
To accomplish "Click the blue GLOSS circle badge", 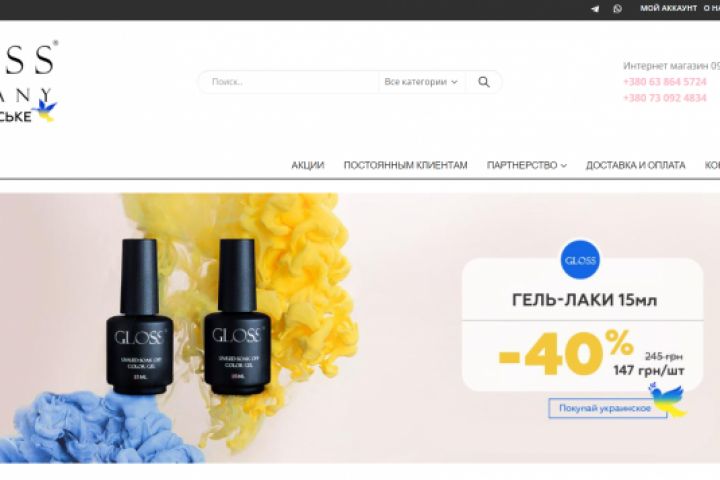I will [x=580, y=260].
